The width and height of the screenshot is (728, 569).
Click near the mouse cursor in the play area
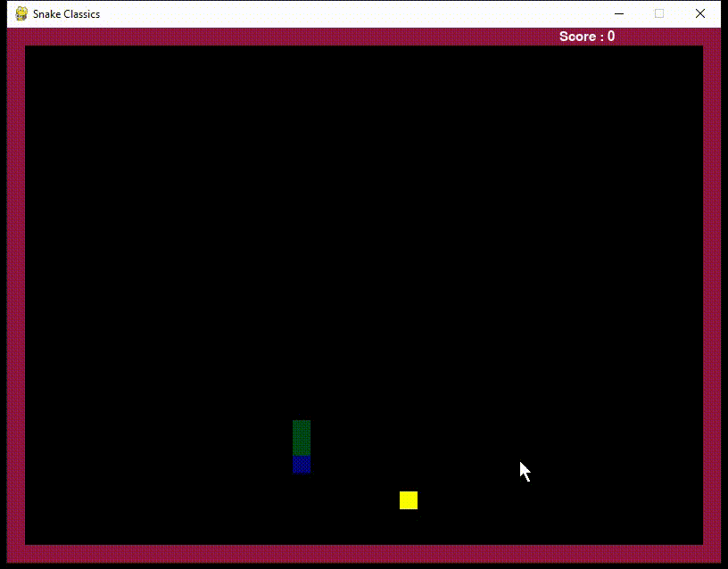523,468
